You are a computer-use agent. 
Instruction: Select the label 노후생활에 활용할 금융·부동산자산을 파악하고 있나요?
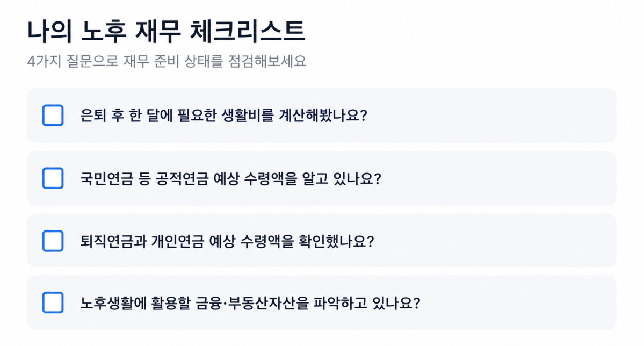(250, 303)
